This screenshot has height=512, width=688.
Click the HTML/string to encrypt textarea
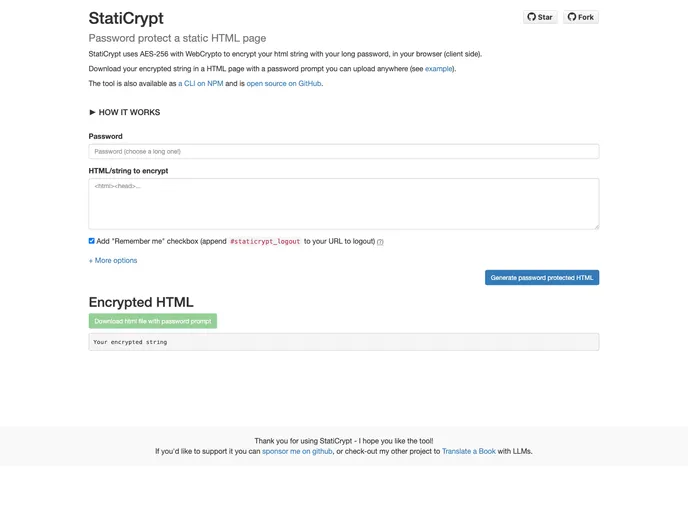pos(344,204)
